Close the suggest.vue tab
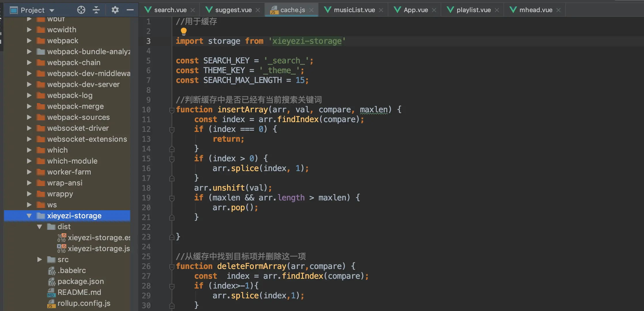 coord(257,10)
